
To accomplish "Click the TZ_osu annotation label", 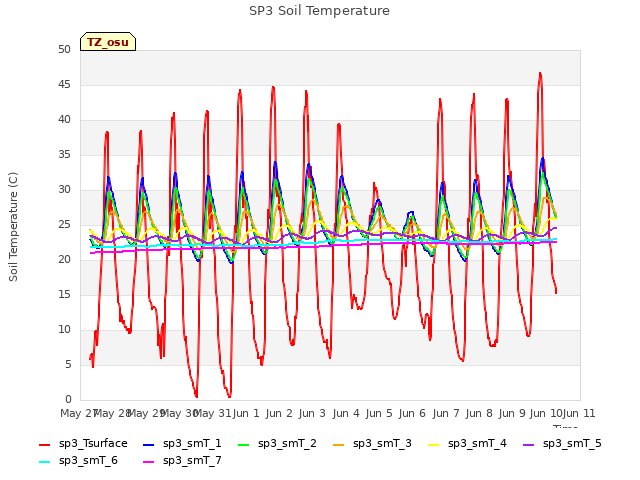I will tap(108, 42).
